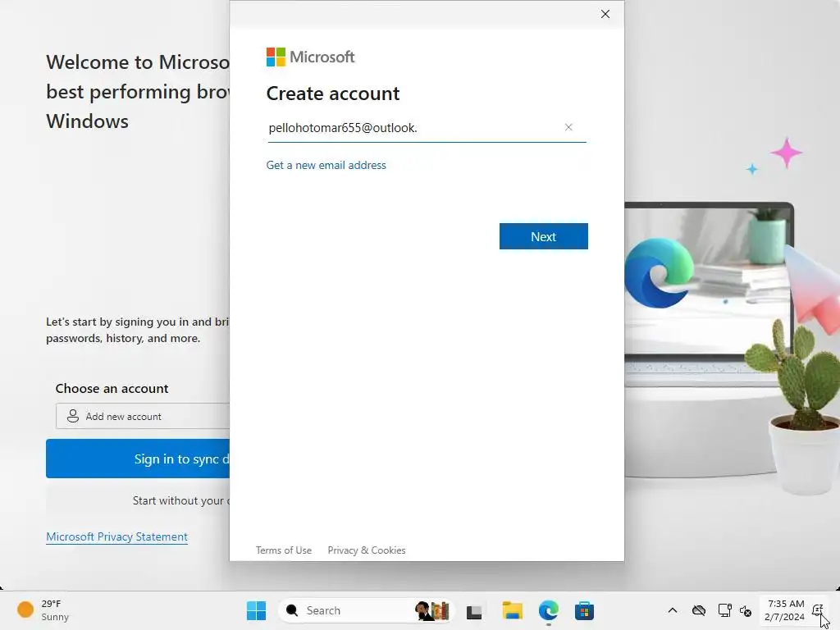
Task: Open the notification bell icon
Action: (x=818, y=610)
